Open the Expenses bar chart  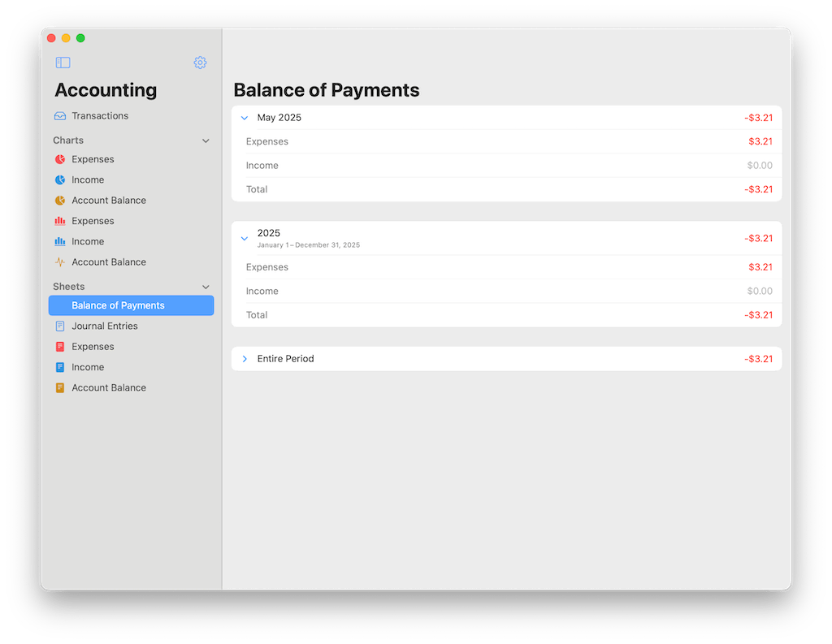pyautogui.click(x=60, y=221)
